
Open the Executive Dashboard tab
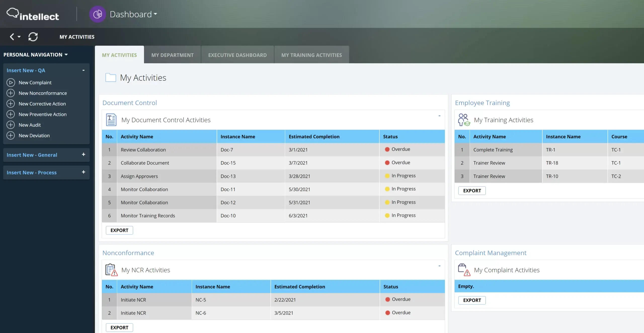237,55
